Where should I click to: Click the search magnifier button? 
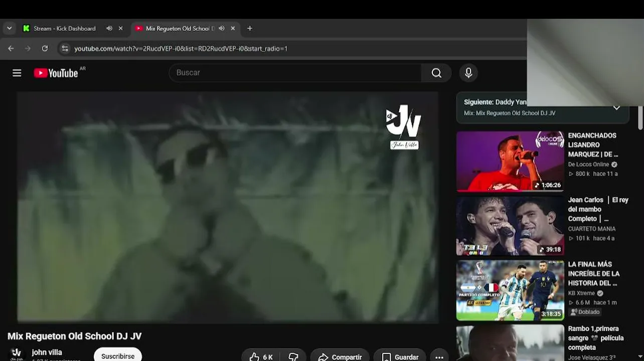pyautogui.click(x=436, y=73)
